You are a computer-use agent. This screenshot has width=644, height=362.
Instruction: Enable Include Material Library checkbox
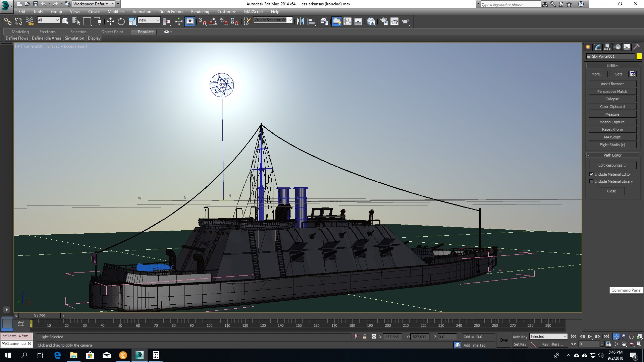coord(591,181)
